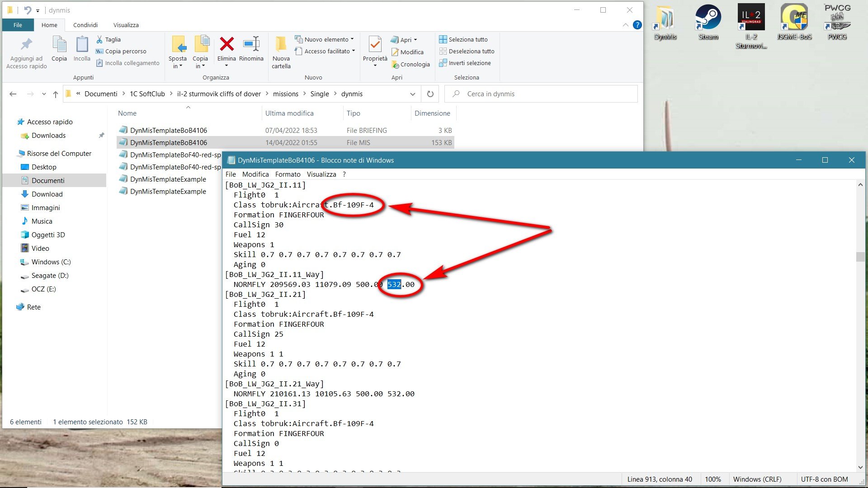
Task: Open Windows (C:) drive in sidebar
Action: (51, 262)
